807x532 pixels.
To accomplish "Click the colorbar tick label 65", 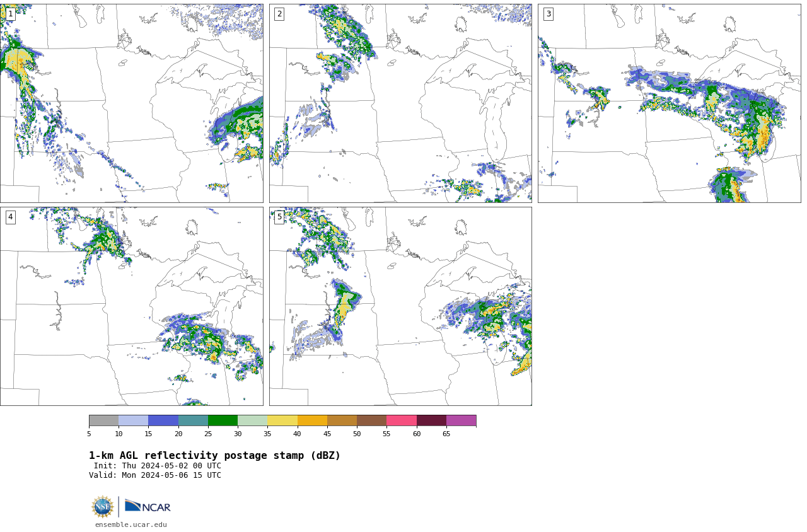I will tap(446, 434).
